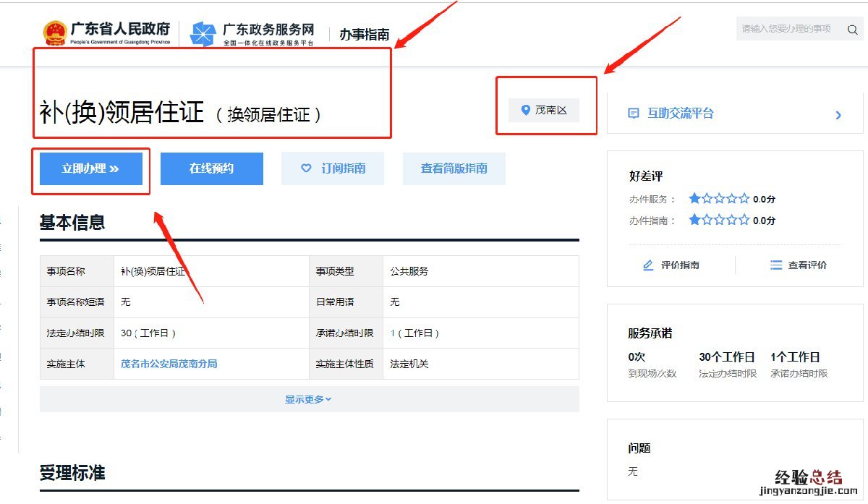Open the 互助交流平台 link

pyautogui.click(x=681, y=114)
